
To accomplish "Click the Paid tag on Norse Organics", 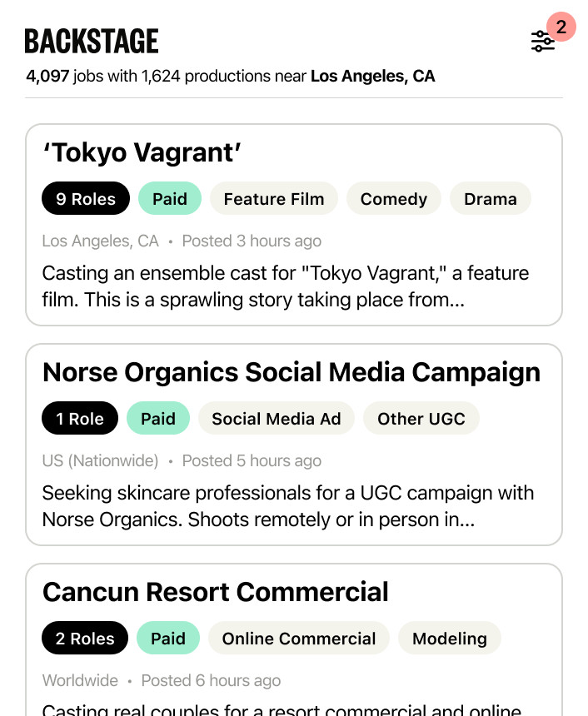I will pos(158,419).
